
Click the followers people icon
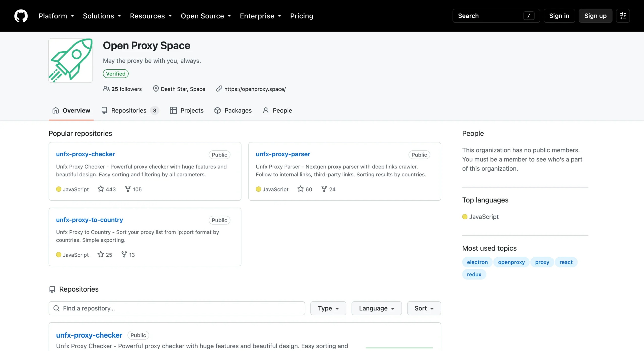point(106,89)
